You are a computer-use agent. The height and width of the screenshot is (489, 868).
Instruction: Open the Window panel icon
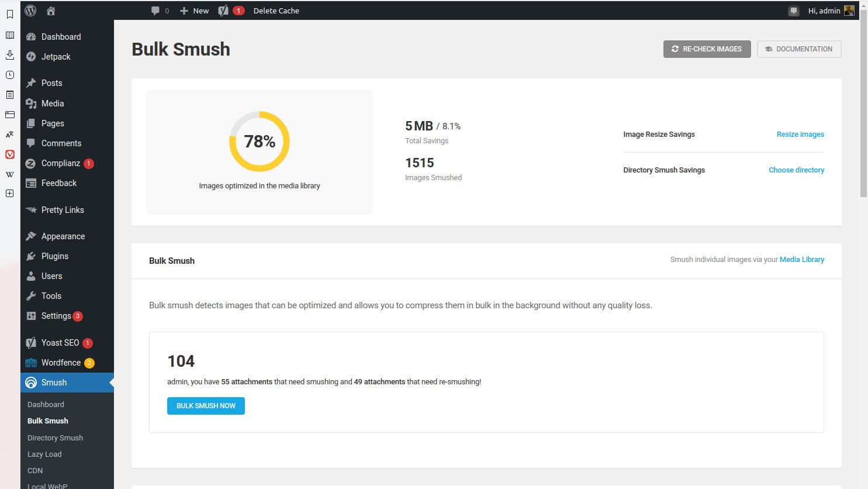[10, 115]
